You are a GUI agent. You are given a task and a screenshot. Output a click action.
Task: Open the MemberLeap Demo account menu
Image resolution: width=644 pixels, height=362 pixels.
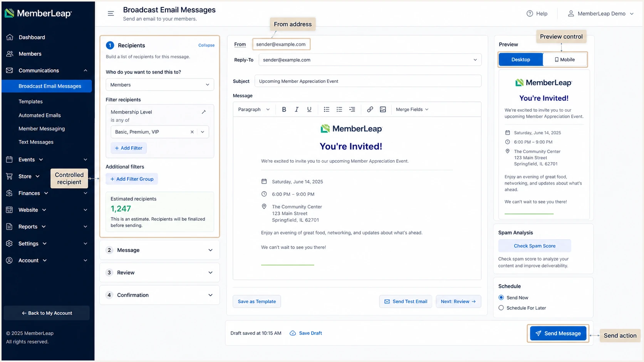tap(601, 14)
